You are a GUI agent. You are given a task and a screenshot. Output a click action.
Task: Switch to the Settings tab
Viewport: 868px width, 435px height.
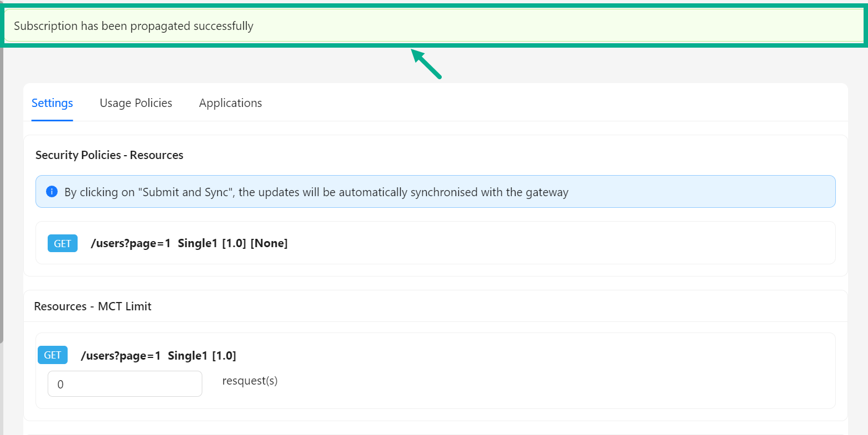pos(52,103)
